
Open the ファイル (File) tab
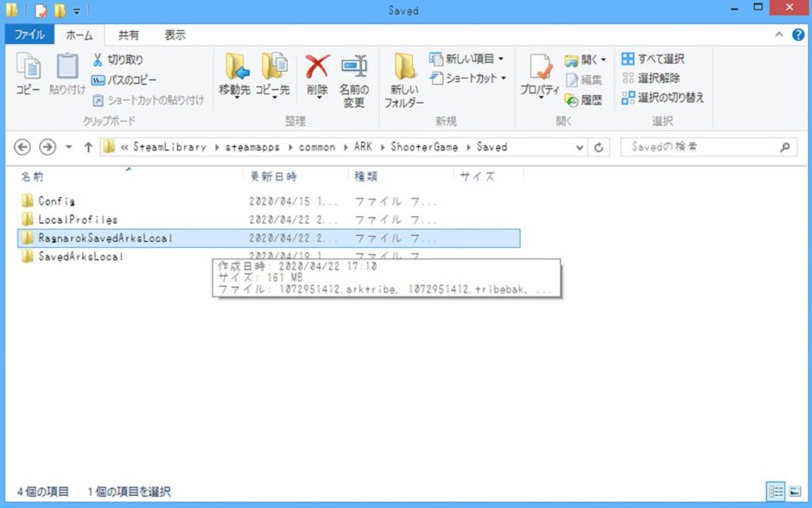pos(29,35)
